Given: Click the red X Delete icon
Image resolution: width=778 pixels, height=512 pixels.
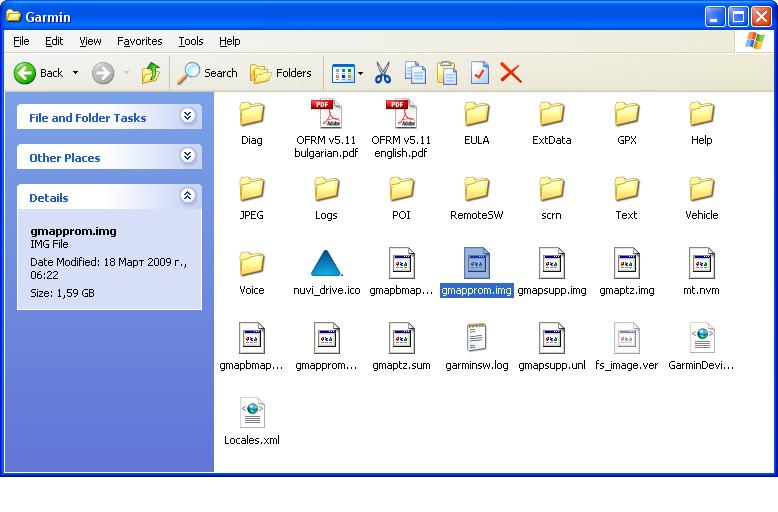Looking at the screenshot, I should (511, 73).
